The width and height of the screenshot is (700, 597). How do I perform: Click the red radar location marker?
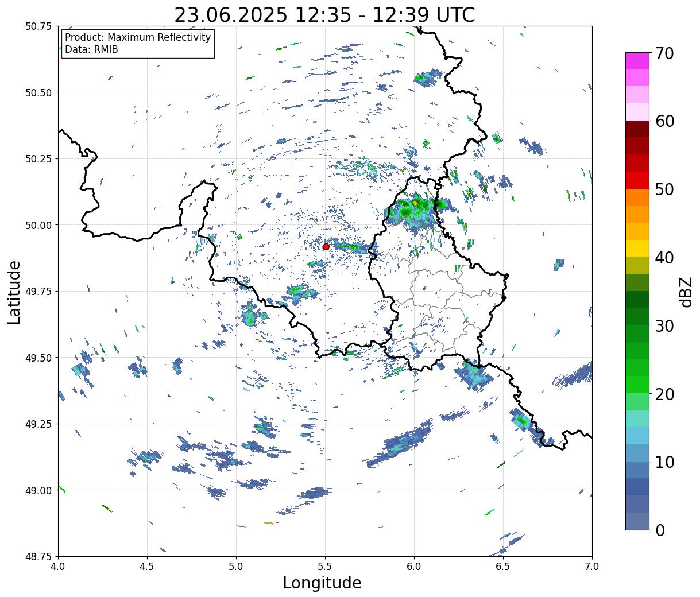(x=326, y=246)
